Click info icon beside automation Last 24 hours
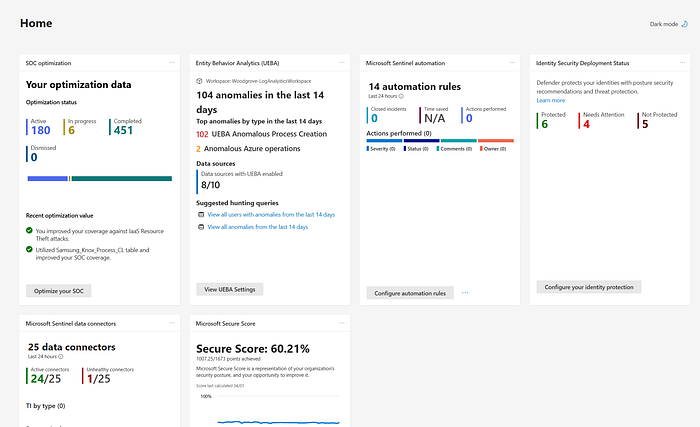Screen dimensions: 700x427 tap(401, 96)
